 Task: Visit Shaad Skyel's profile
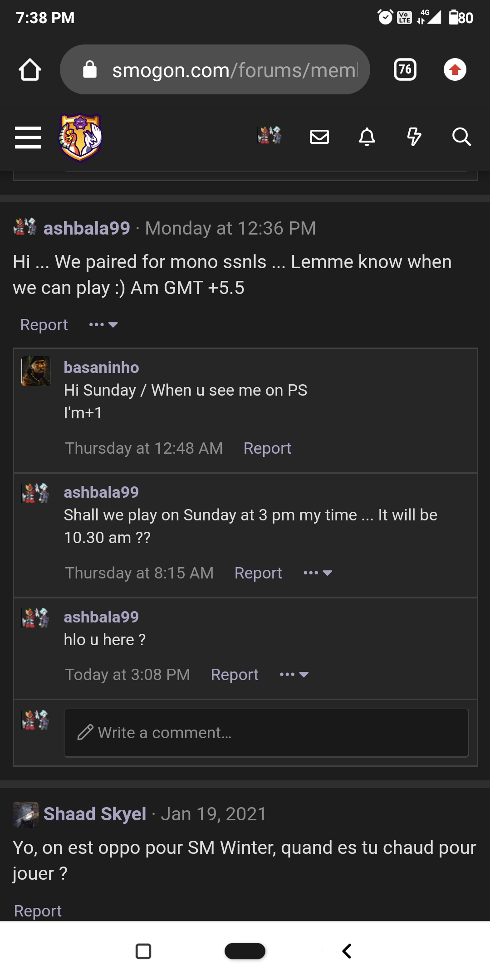pyautogui.click(x=94, y=813)
